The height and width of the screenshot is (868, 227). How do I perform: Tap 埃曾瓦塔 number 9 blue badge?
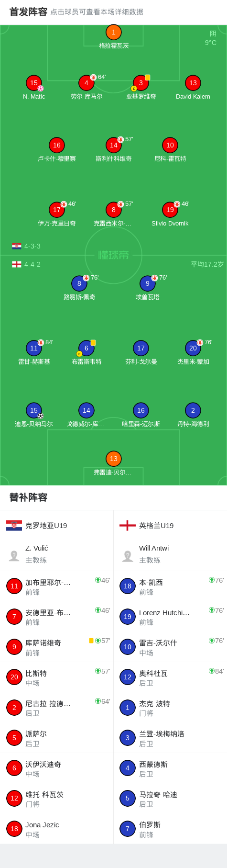tap(147, 283)
